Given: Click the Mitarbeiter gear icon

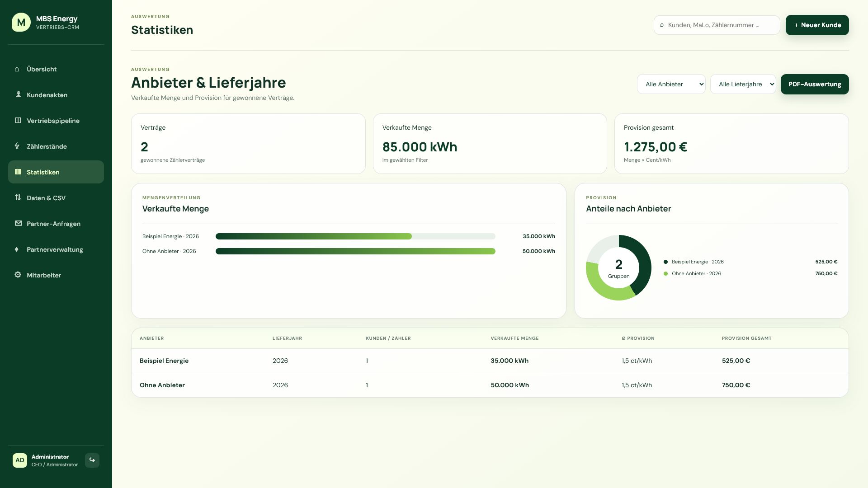Looking at the screenshot, I should pos(18,275).
